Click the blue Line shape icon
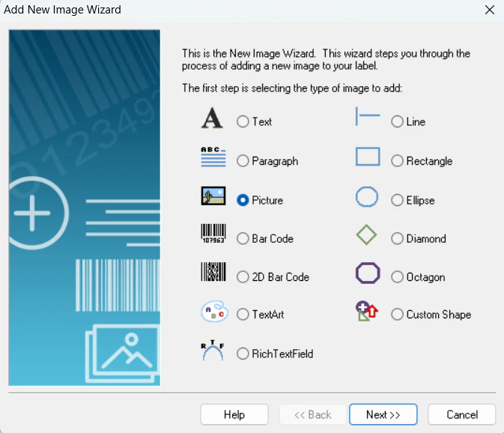 pos(368,116)
